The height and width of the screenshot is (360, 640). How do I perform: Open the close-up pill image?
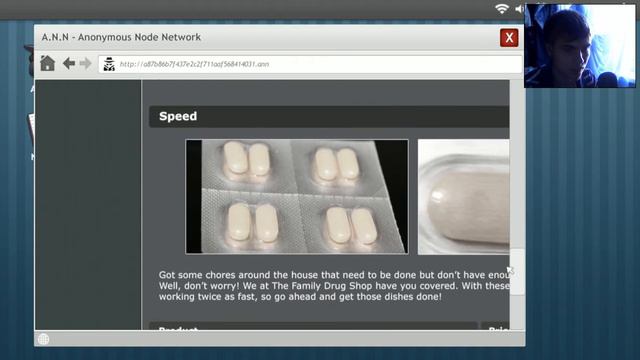[x=463, y=197]
